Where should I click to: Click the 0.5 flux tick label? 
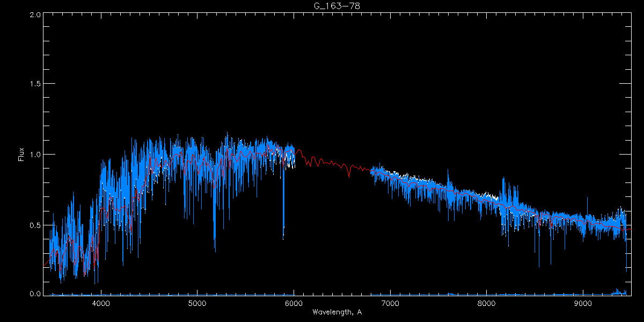35,225
